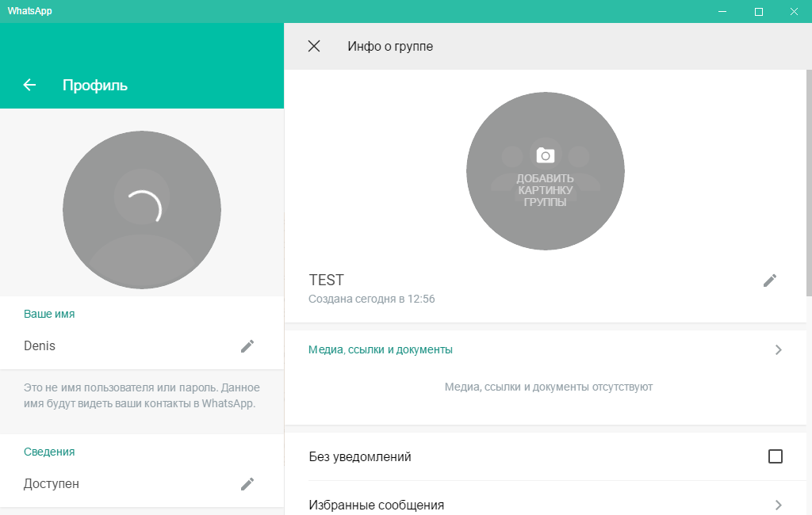The width and height of the screenshot is (812, 515).
Task: Edit your name Denis with pencil icon
Action: pos(247,346)
